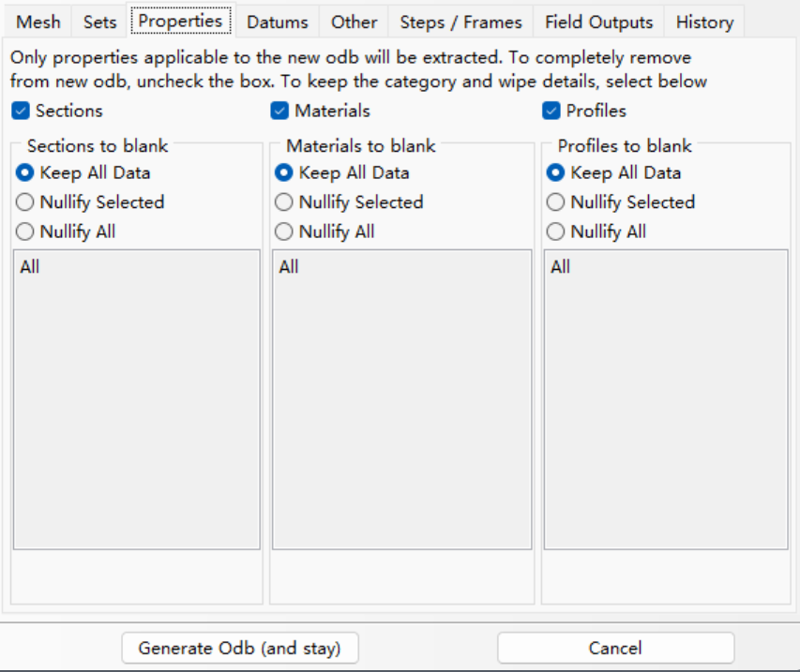Viewport: 800px width, 672px height.
Task: Open the History tab
Action: click(x=703, y=22)
